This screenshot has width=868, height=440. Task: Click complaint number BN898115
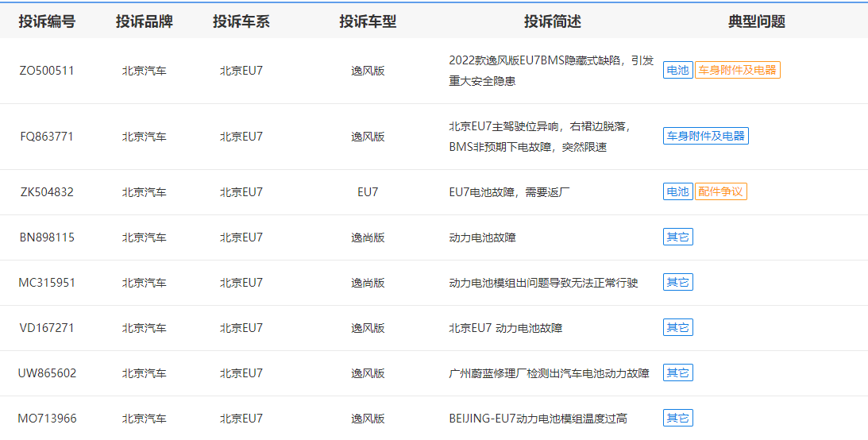coord(47,237)
